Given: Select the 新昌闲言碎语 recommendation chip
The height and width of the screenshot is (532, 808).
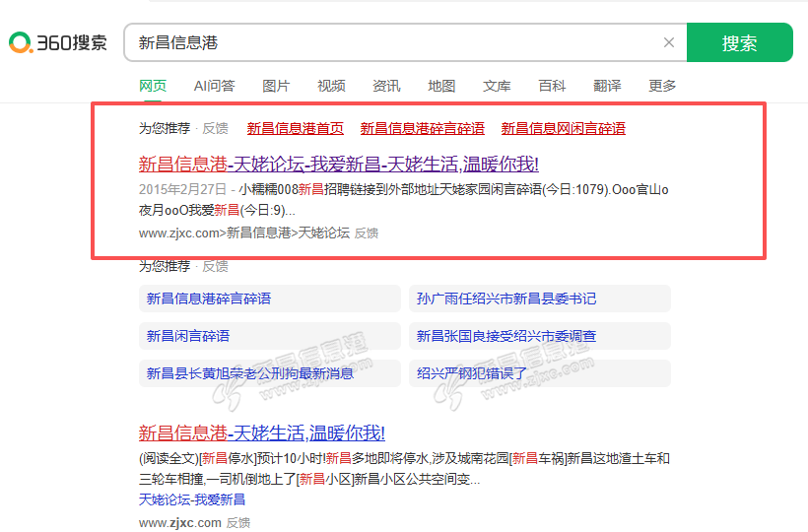Looking at the screenshot, I should coord(270,336).
